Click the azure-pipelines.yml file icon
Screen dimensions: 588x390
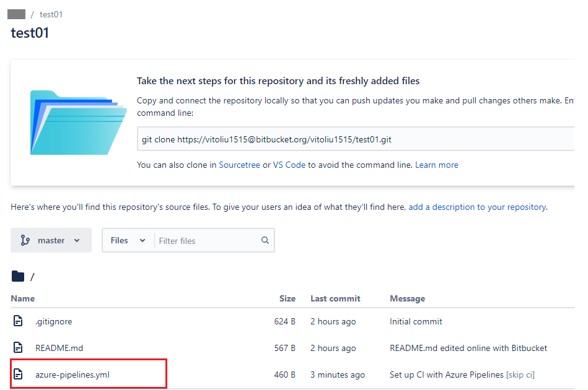[x=18, y=374]
